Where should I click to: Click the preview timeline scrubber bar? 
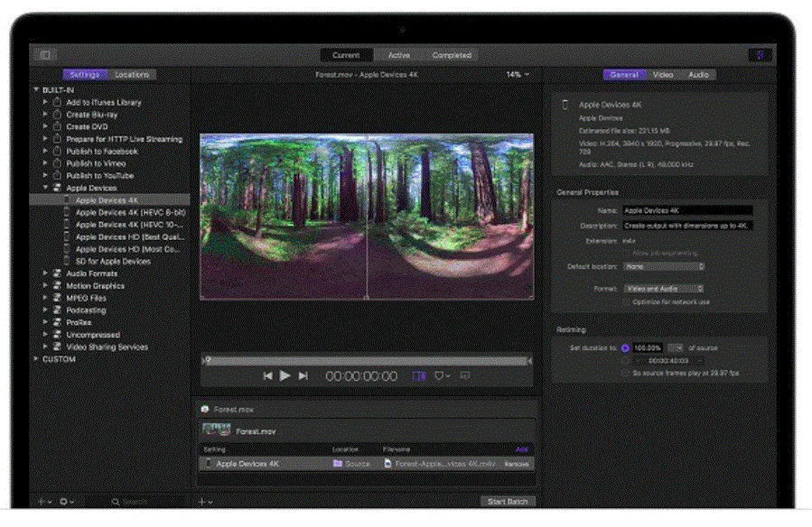point(367,360)
